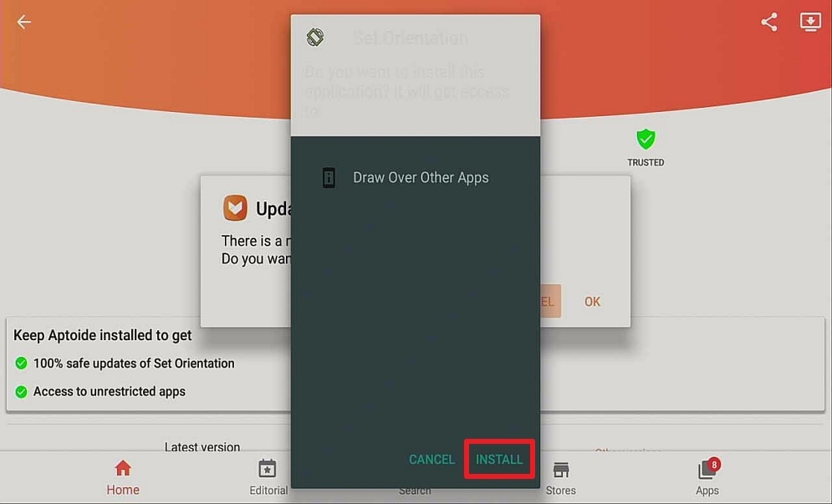Tap the Set Orientation app icon in dialog
832x504 pixels.
point(315,38)
